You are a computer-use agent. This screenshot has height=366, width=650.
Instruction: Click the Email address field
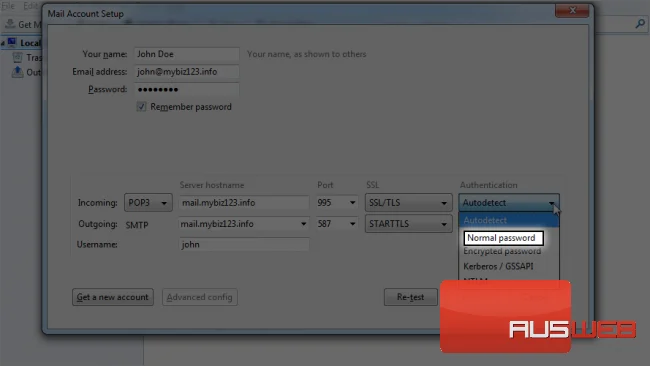pos(187,72)
